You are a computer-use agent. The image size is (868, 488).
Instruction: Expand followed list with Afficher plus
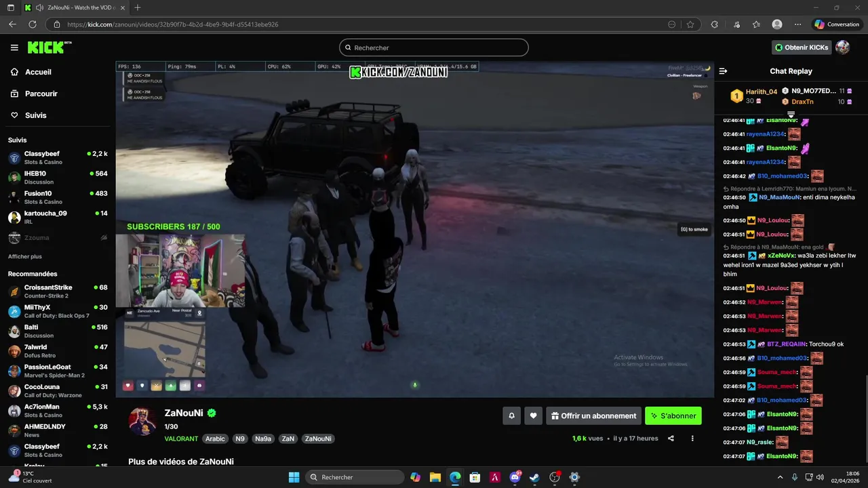pos(24,257)
